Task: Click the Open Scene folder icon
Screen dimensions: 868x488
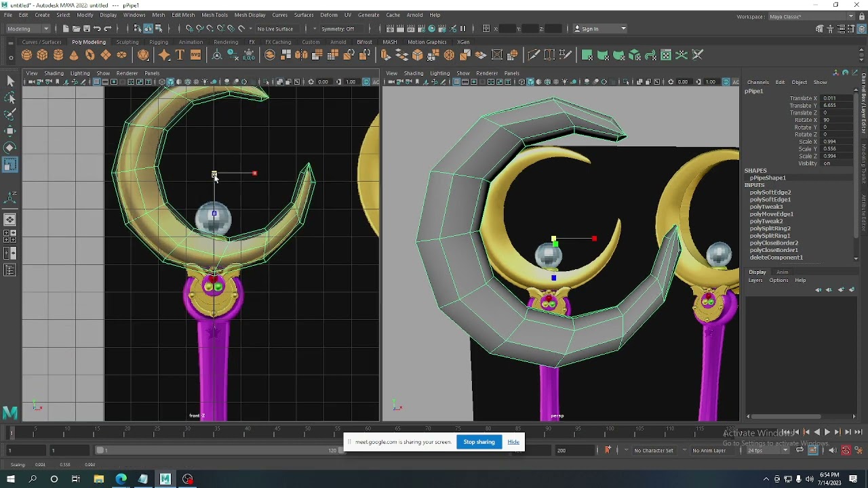Action: (x=76, y=28)
